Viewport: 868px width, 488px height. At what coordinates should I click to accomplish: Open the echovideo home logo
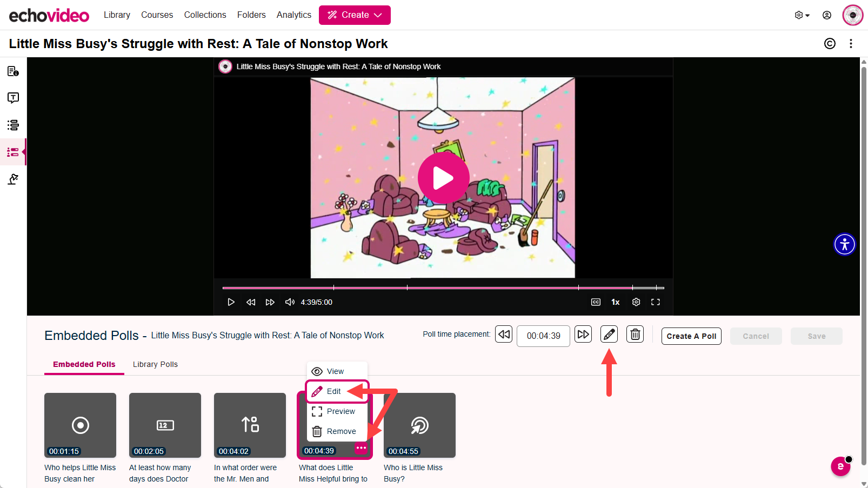click(49, 15)
